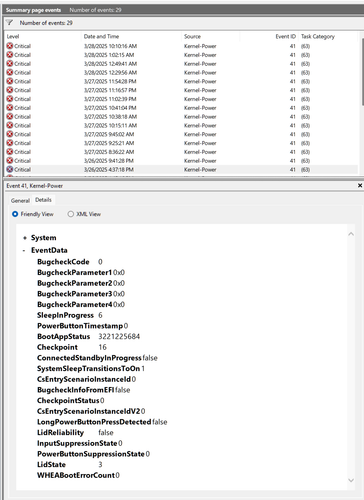Click the Critical level text in the 3/27/2025 10:41:04 PM row

point(22,108)
